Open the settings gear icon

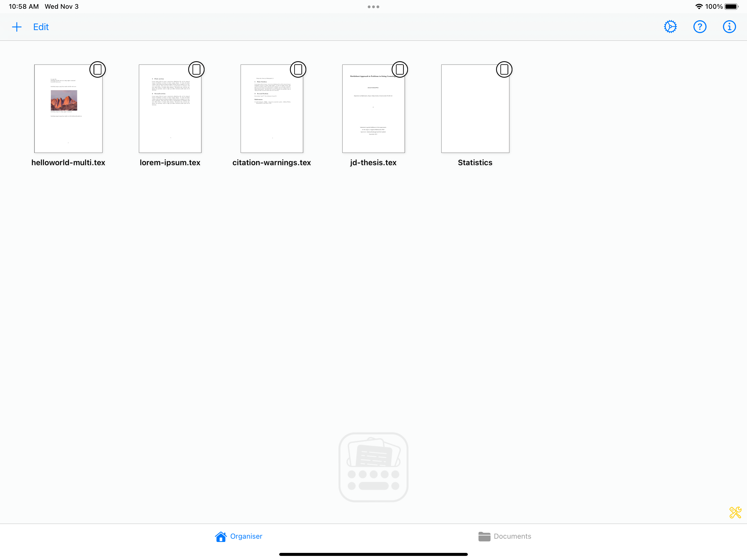(670, 27)
